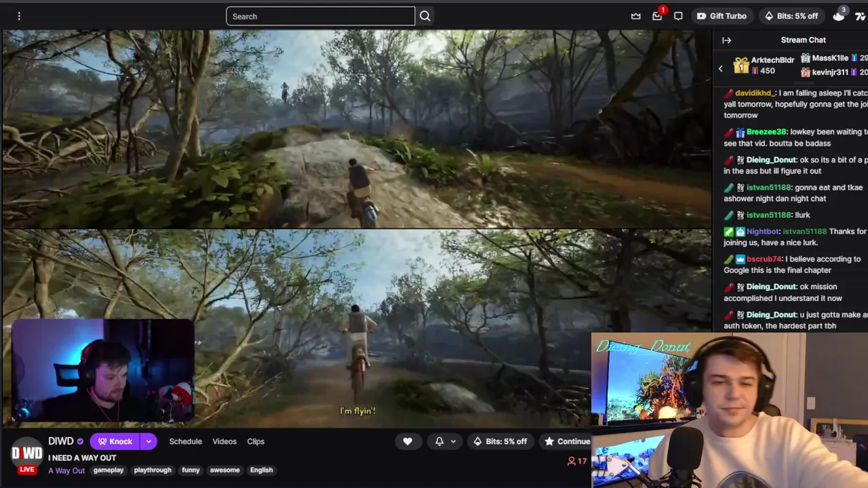Click the English language tag
The width and height of the screenshot is (868, 488).
click(261, 470)
